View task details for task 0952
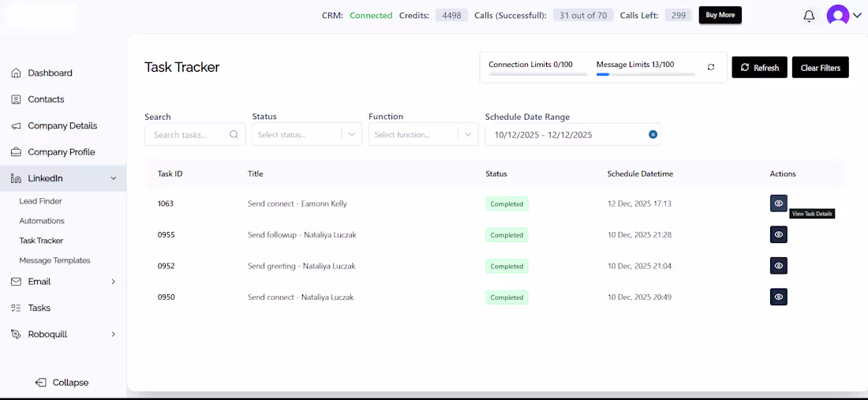The height and width of the screenshot is (400, 868). coord(778,266)
